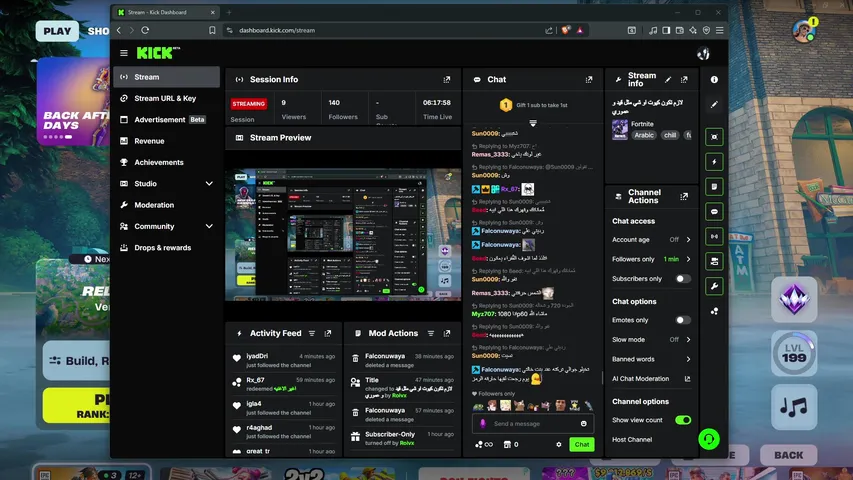Pop out the Chat panel
Image resolution: width=853 pixels, height=480 pixels.
(589, 79)
